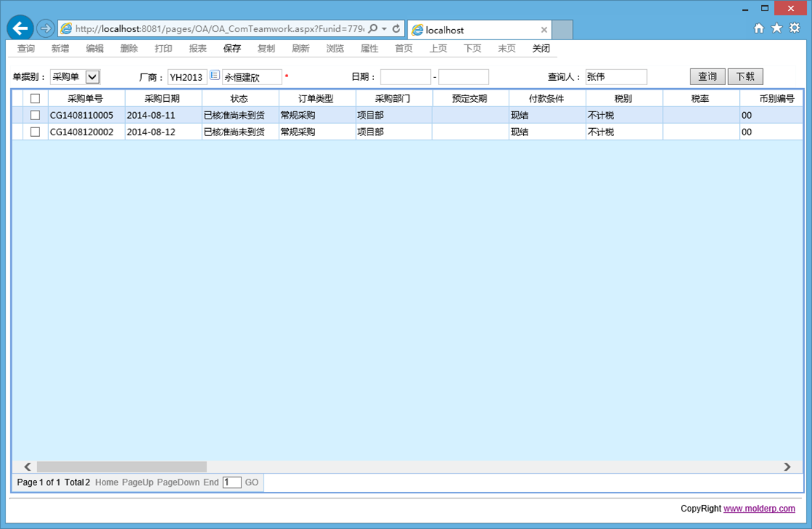Open the address bar search dropdown arrow

point(384,29)
